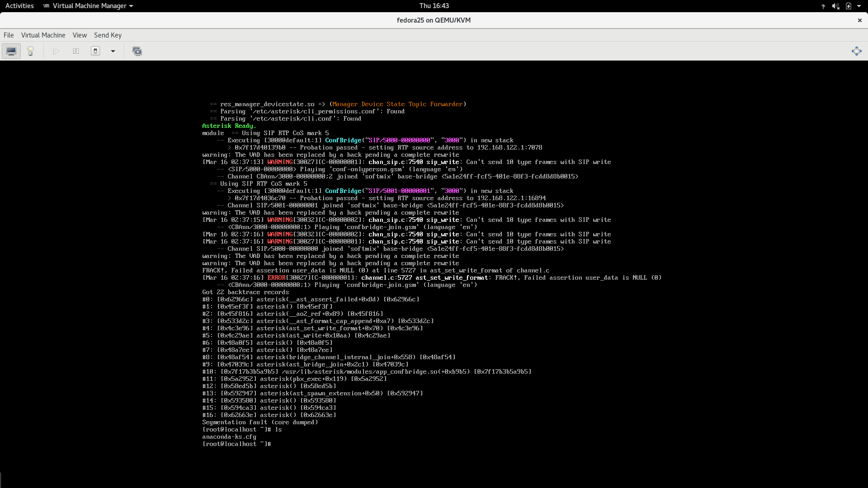The image size is (868, 488).
Task: Expand the system menu arrow
Action: click(859, 6)
